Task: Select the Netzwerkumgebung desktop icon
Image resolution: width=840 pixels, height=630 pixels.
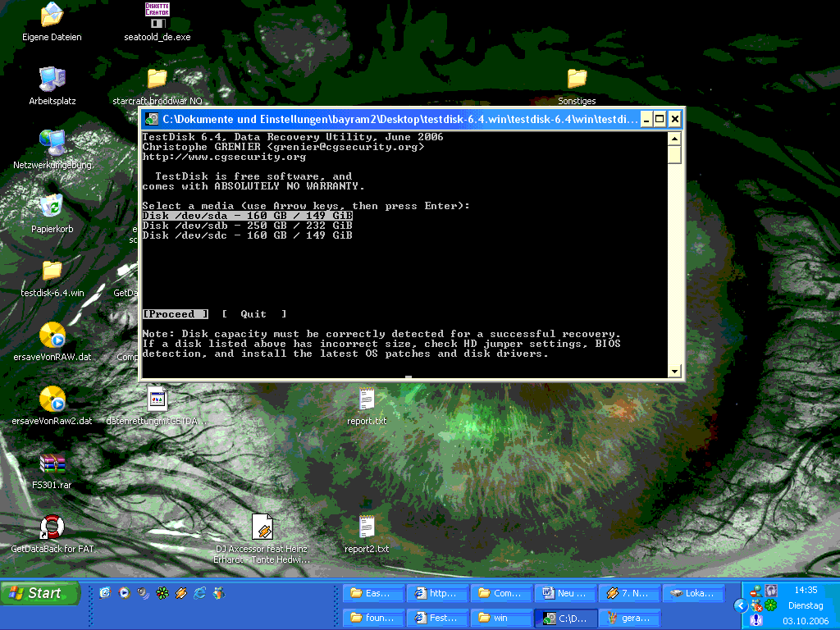Action: [x=52, y=143]
